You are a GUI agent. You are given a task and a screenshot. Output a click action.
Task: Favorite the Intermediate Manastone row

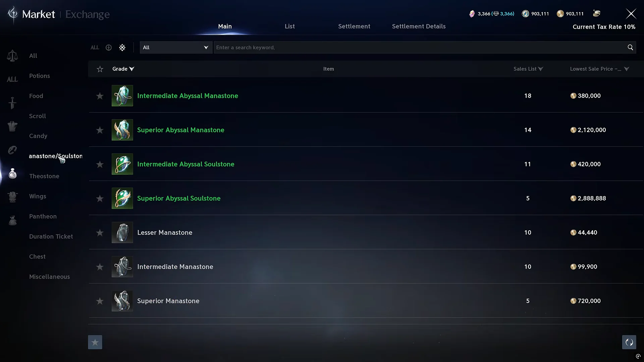(100, 267)
